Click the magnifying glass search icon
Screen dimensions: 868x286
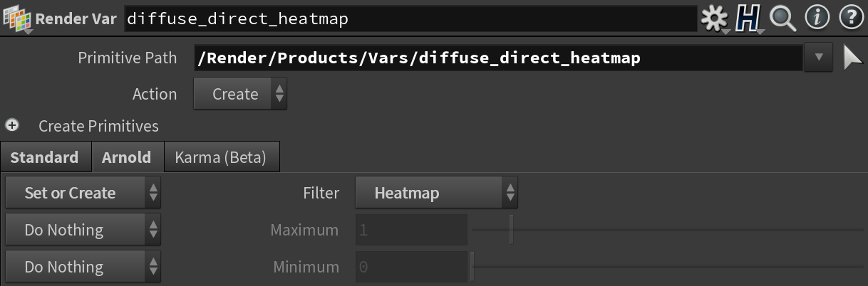point(782,18)
